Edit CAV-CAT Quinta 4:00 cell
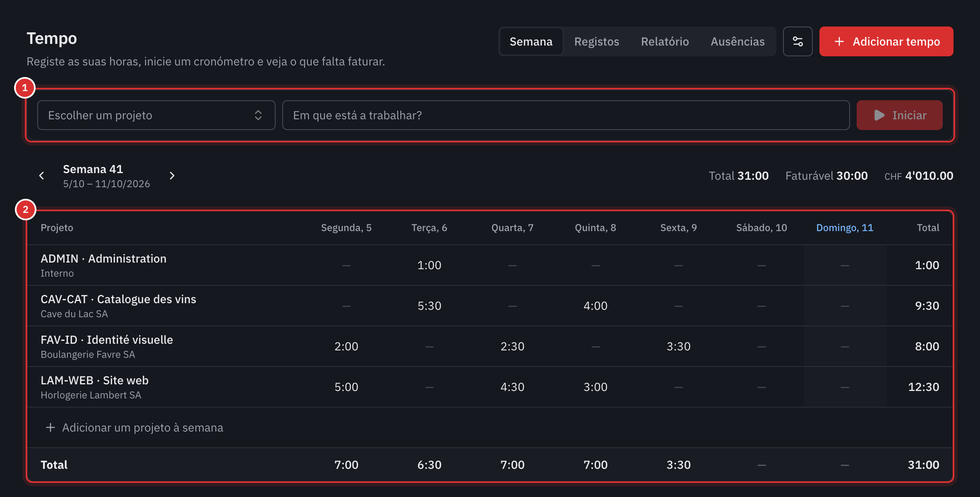The height and width of the screenshot is (497, 980). 595,306
